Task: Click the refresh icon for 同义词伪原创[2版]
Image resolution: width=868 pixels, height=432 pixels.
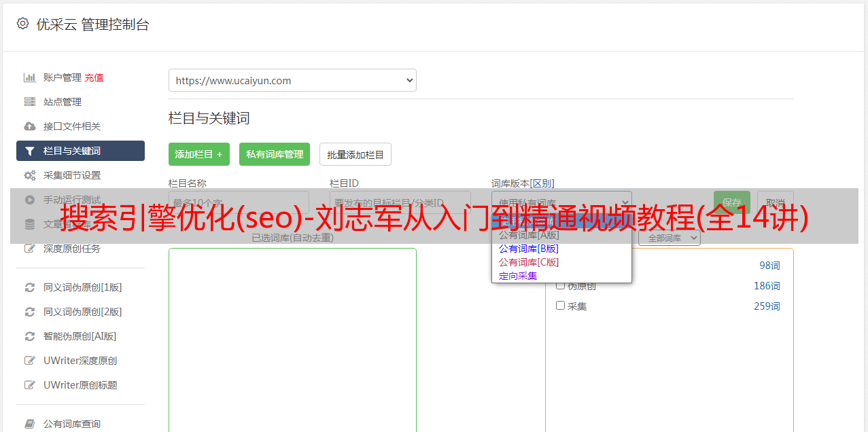Action: (30, 312)
